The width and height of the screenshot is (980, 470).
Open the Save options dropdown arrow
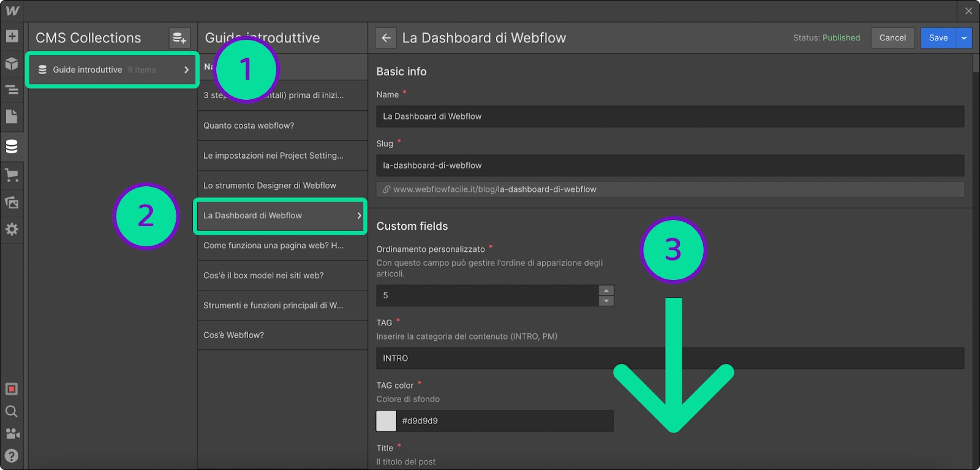[964, 38]
